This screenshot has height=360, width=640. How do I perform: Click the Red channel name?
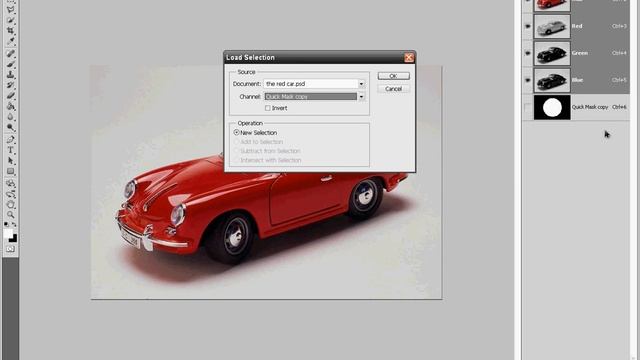577,26
